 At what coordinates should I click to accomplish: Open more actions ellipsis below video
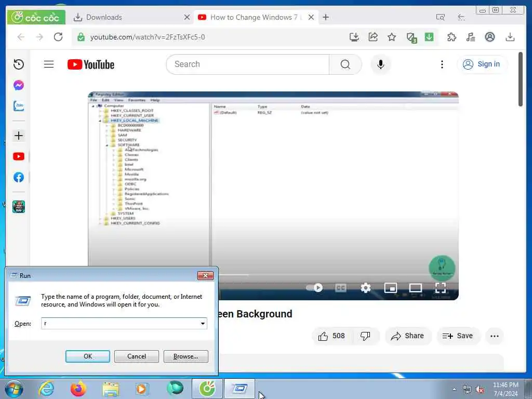(495, 336)
